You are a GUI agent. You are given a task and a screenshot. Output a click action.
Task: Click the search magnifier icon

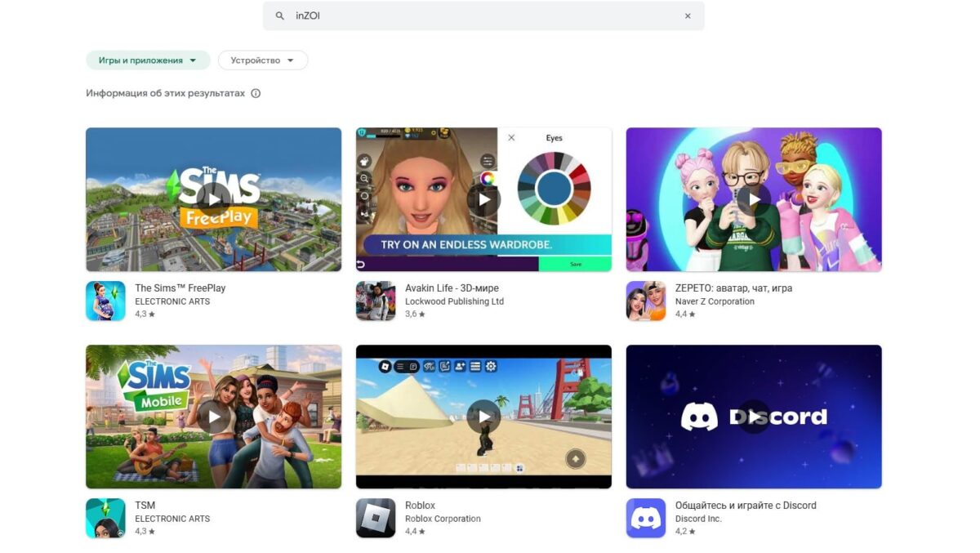pos(280,16)
